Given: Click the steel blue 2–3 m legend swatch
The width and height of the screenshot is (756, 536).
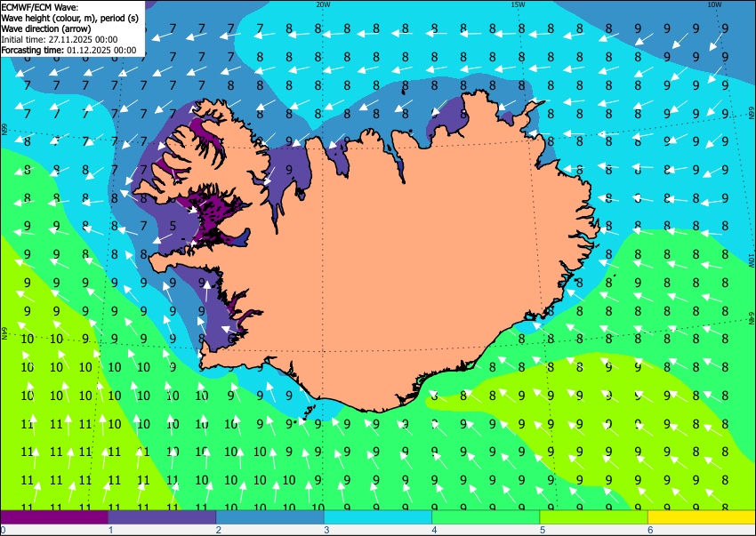Looking at the screenshot, I should tap(270, 516).
